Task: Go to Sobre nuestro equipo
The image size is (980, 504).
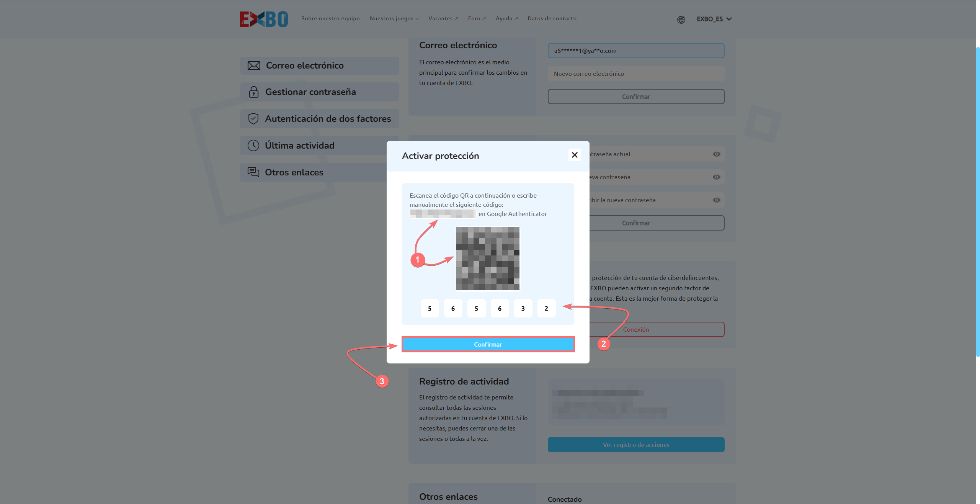Action: 330,18
